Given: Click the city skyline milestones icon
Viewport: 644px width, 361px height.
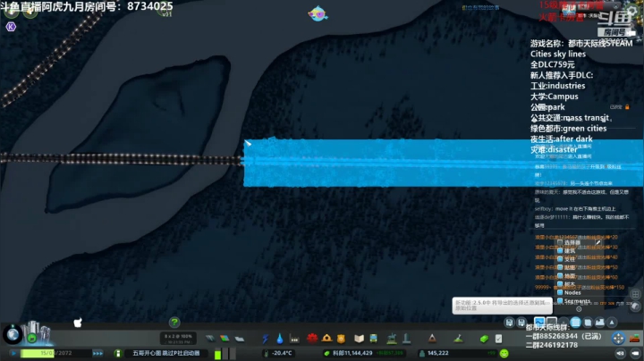Looking at the screenshot, I should point(37,332).
